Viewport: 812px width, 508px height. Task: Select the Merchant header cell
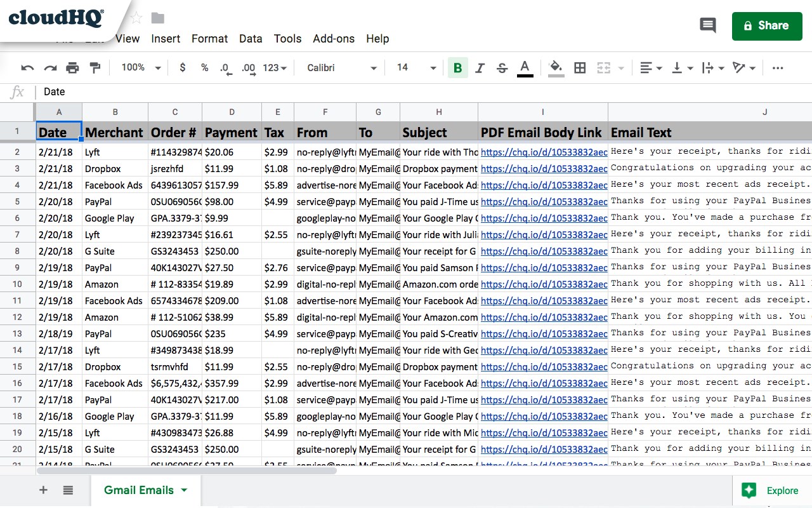[x=115, y=132]
